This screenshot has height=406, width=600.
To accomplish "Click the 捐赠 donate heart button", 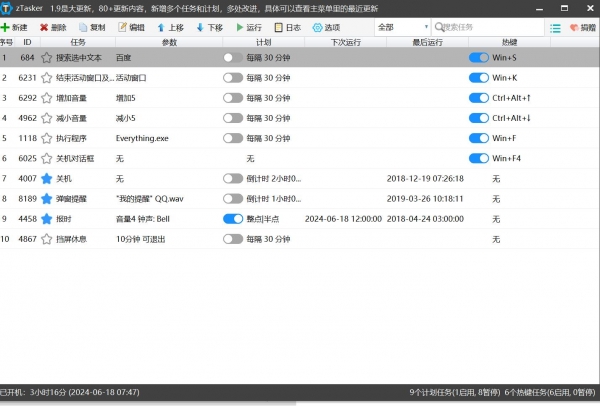I will pos(583,28).
